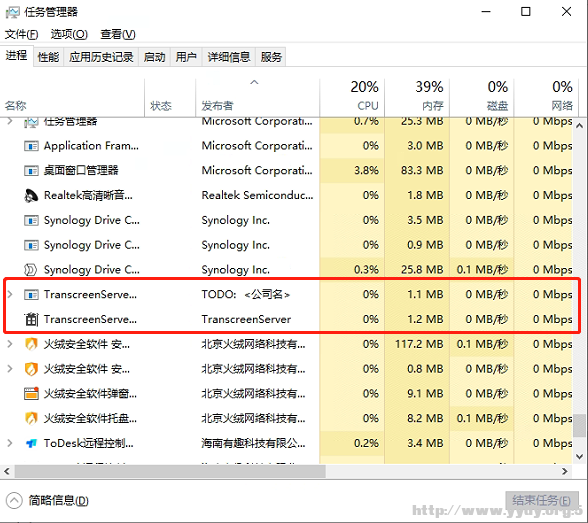Click the Realtek audio process icon
Image resolution: width=588 pixels, height=523 pixels.
(x=31, y=195)
